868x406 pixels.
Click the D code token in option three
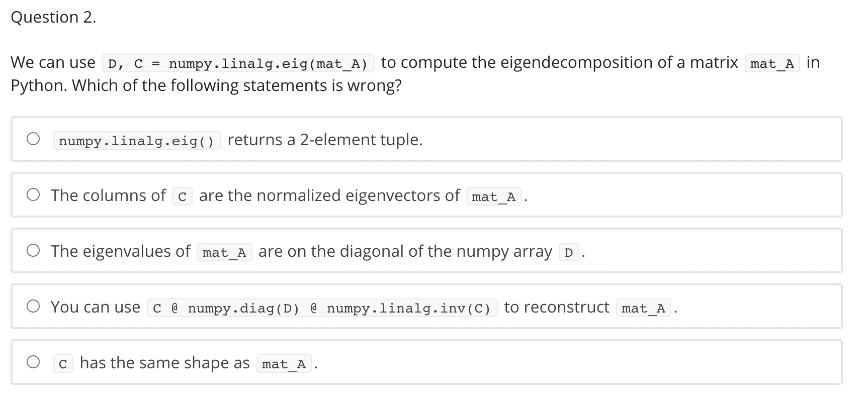568,253
